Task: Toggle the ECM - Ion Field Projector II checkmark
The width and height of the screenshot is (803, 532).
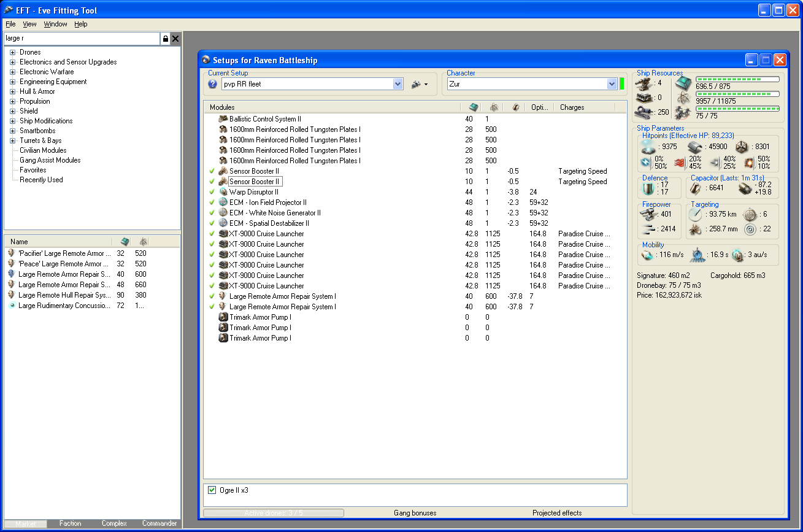Action: pos(212,202)
